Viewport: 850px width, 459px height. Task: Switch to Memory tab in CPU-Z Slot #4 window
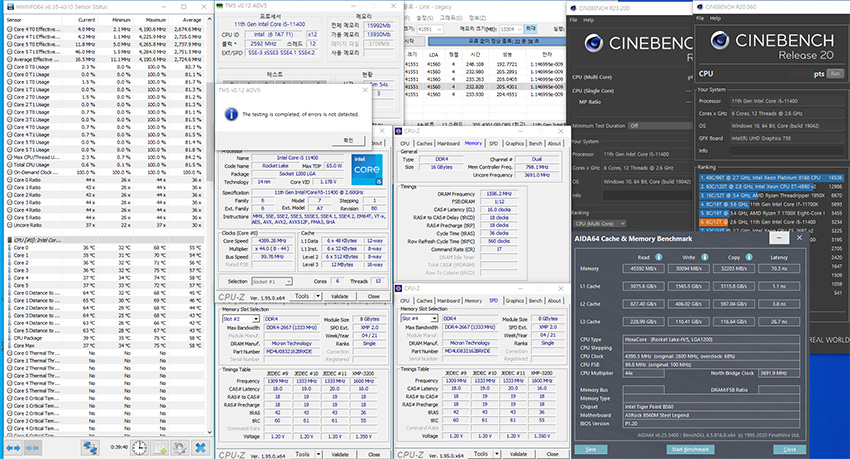[x=473, y=301]
